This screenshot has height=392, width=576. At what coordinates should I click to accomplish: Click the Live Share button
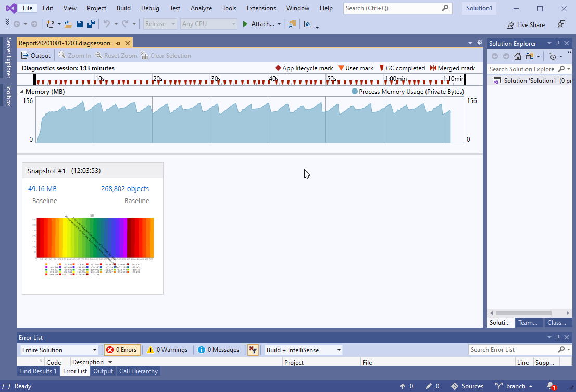click(525, 24)
